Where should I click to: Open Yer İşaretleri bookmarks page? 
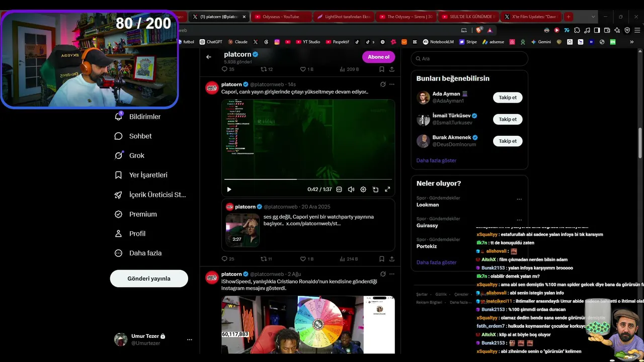point(141,175)
